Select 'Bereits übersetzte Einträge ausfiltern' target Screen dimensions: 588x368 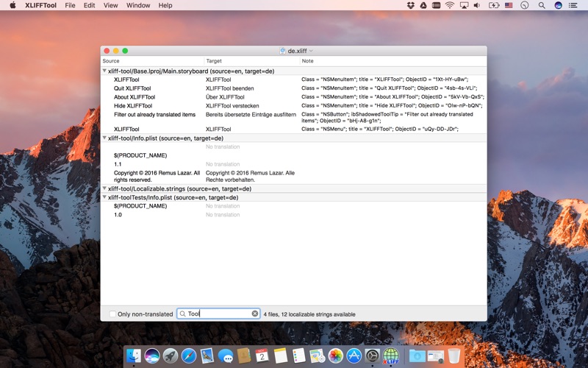(x=251, y=115)
